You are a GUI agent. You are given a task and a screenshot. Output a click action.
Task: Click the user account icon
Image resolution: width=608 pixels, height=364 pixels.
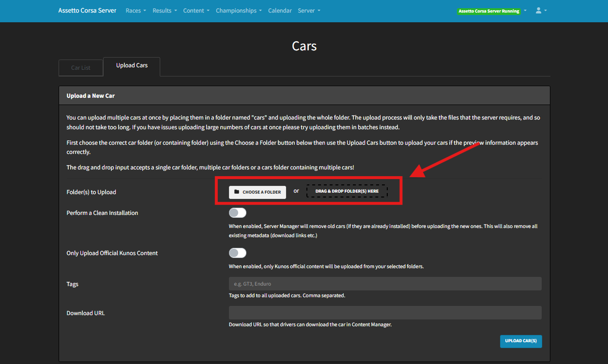pos(538,10)
